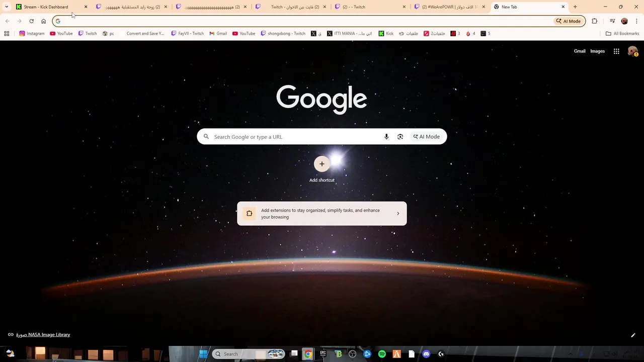The width and height of the screenshot is (644, 362).
Task: Open a new tab with the plus button
Action: tap(575, 7)
